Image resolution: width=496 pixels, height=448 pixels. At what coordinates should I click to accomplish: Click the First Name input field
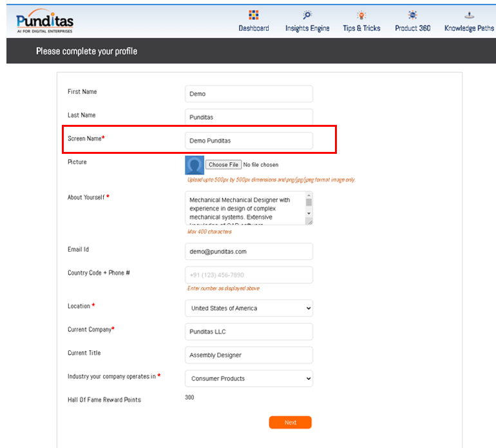(x=249, y=94)
